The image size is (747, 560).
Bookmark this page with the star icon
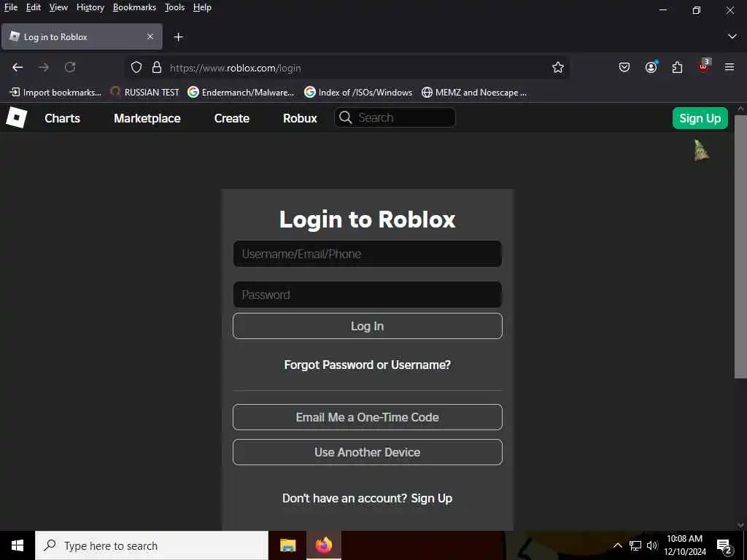tap(558, 68)
